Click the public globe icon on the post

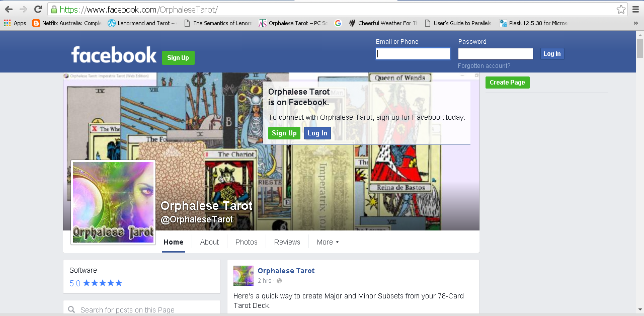(279, 281)
